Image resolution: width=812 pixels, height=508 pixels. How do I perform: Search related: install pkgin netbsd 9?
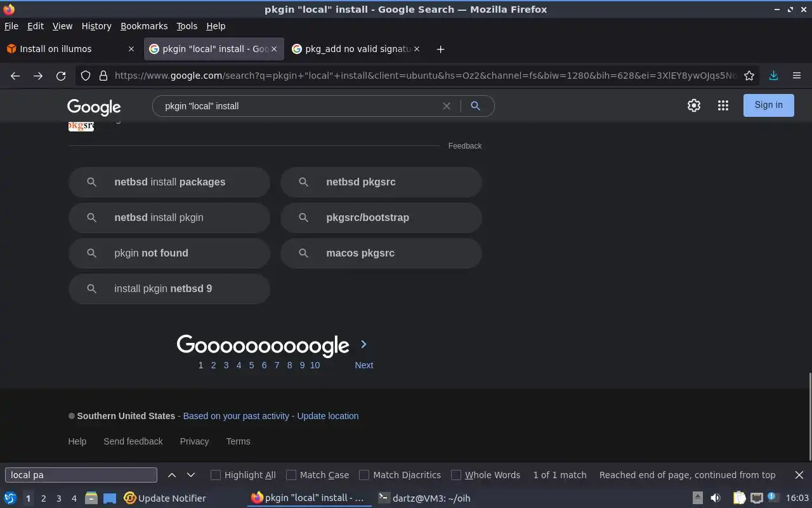pos(169,289)
